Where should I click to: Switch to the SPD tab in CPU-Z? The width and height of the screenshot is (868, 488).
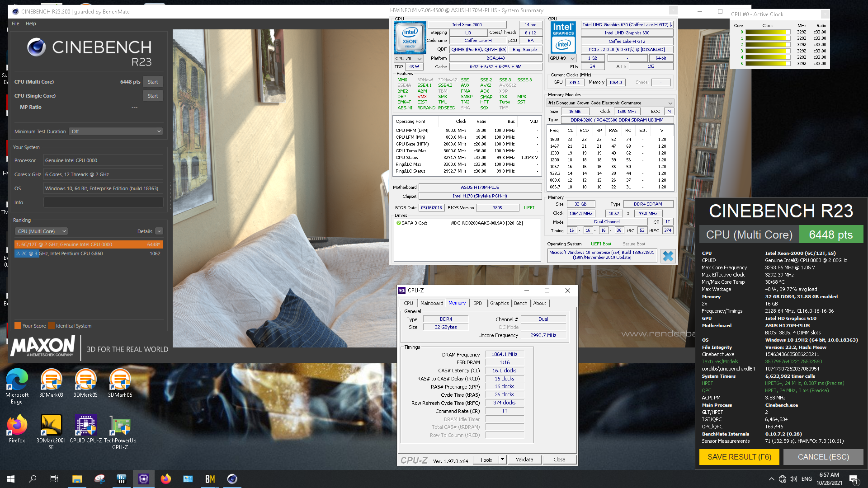pyautogui.click(x=477, y=303)
